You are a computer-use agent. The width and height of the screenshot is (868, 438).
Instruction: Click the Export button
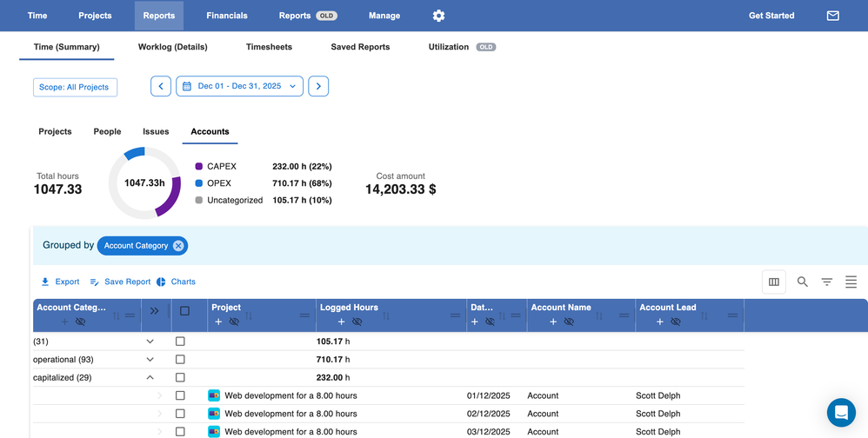(60, 282)
